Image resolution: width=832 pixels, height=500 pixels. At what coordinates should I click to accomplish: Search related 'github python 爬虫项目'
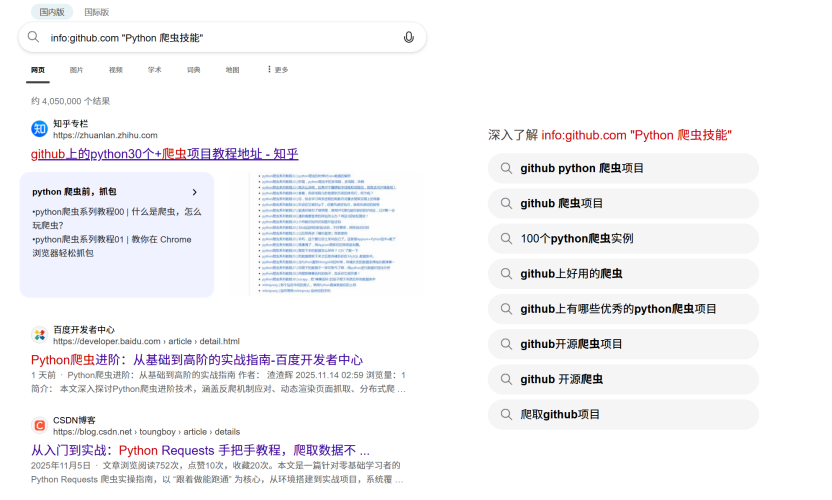point(623,168)
